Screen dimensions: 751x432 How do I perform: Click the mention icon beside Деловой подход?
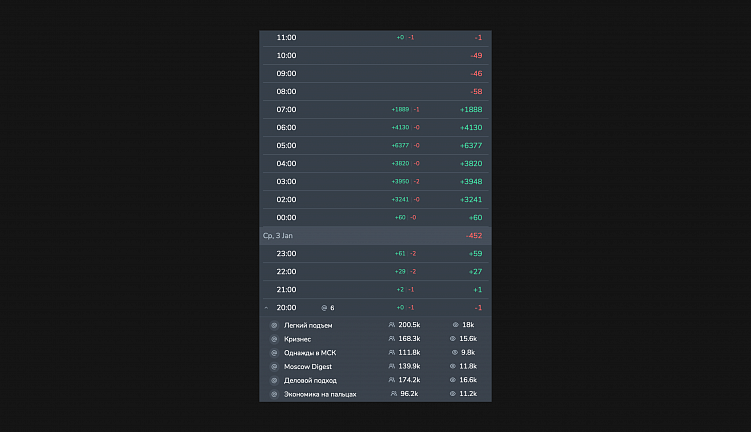pyautogui.click(x=274, y=381)
